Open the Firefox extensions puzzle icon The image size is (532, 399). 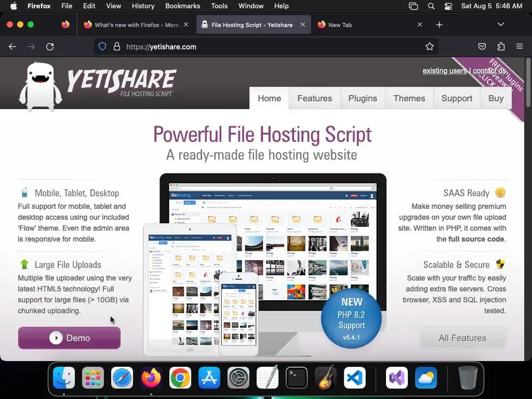tap(501, 46)
